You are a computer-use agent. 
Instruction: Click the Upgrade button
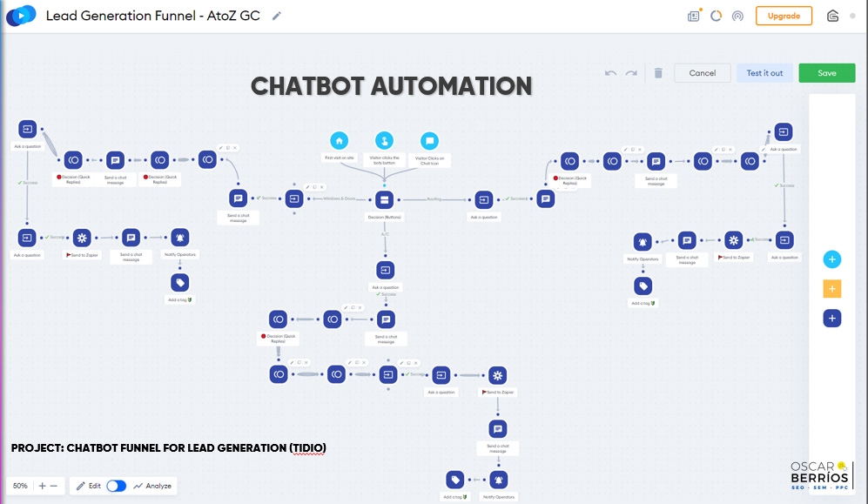pos(784,16)
